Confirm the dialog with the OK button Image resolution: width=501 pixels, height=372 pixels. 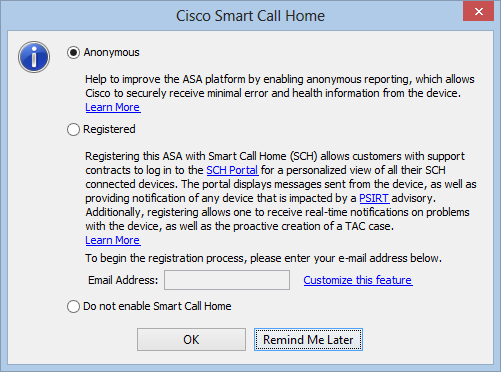(x=191, y=340)
